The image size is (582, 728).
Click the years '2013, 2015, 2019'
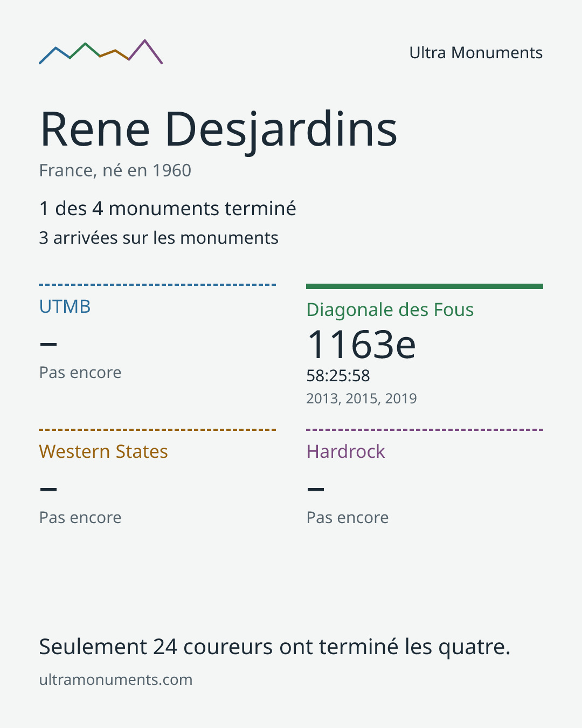pos(362,399)
